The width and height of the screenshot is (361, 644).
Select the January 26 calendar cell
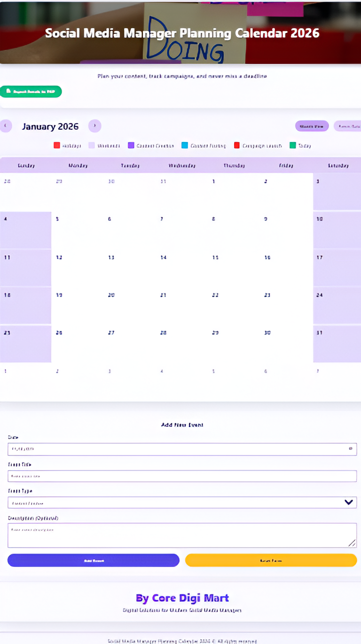point(78,344)
